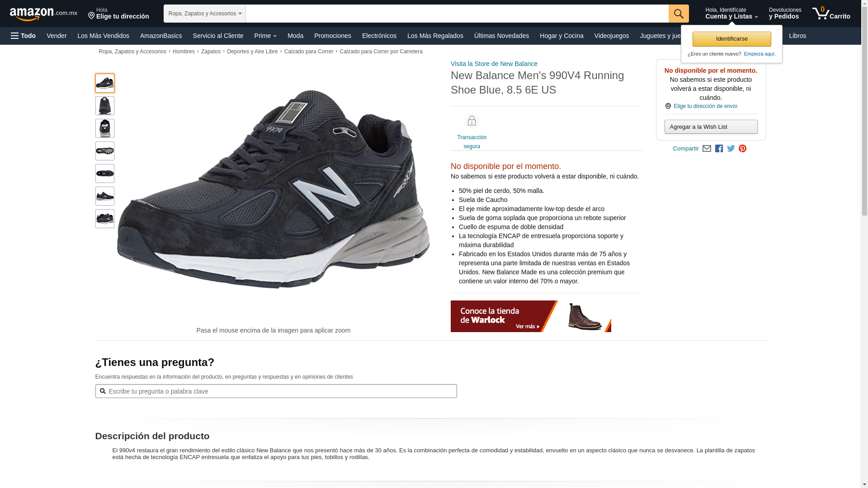Open the shopping cart icon
The width and height of the screenshot is (868, 488).
831,13
